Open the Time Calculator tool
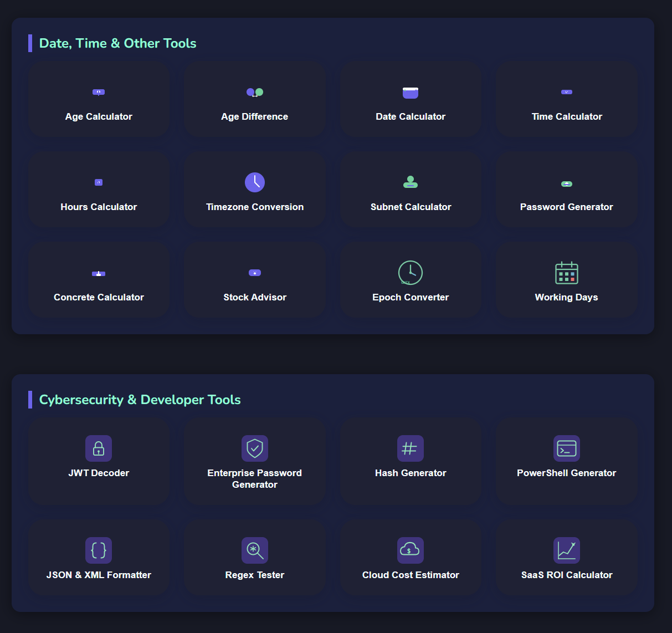Image resolution: width=672 pixels, height=633 pixels. [566, 99]
